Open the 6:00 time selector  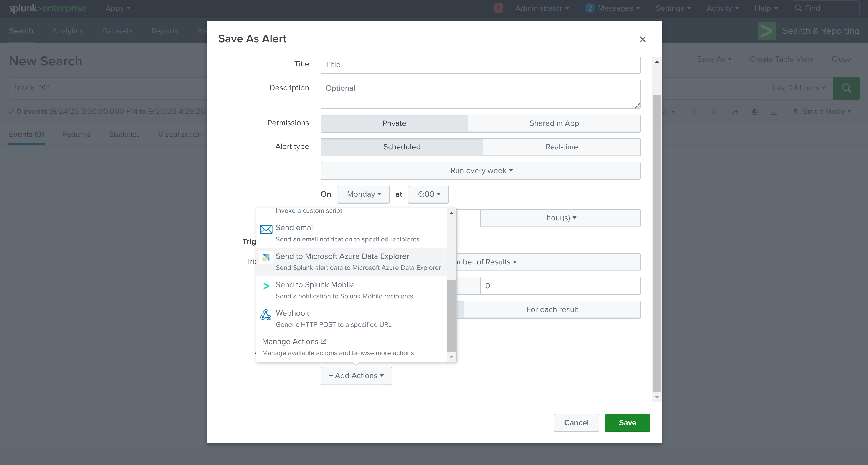pos(428,194)
